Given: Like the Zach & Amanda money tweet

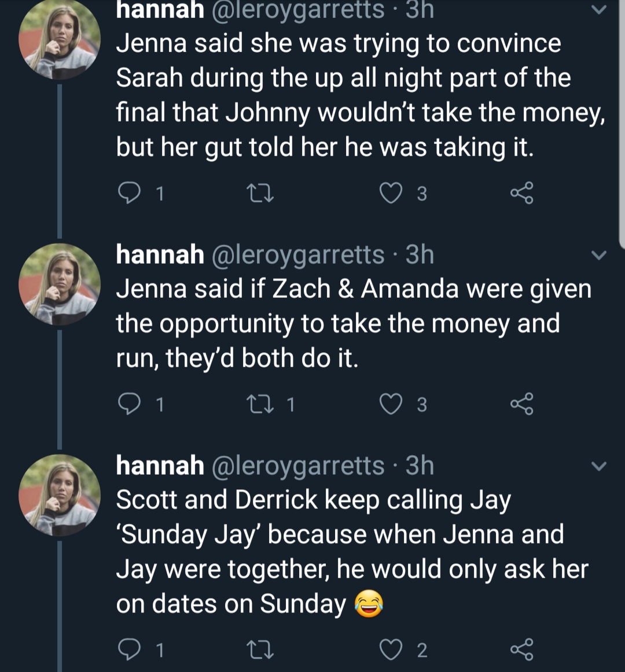Looking at the screenshot, I should coord(391,404).
